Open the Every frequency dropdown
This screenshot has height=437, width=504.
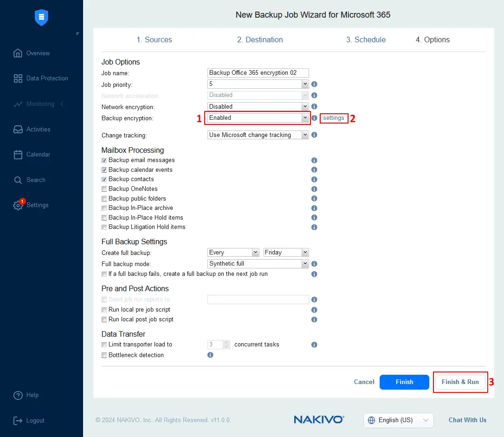[233, 253]
